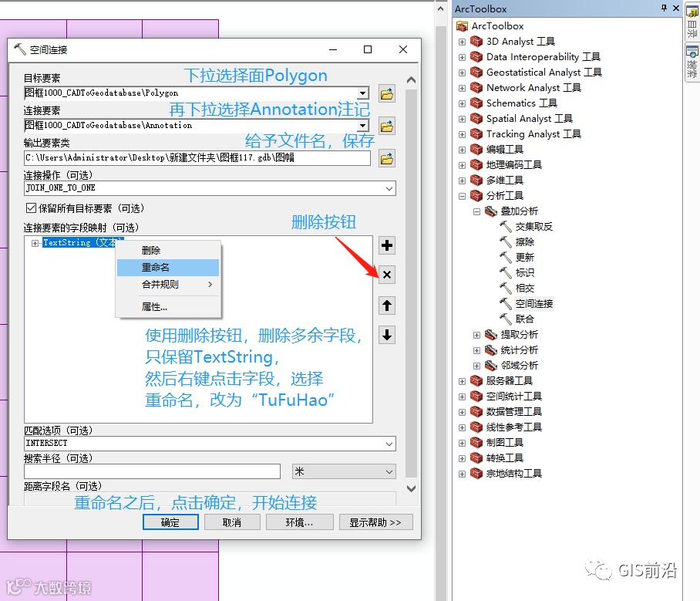Cancel the dialog with 取消
Screen dimensions: 700x601
pos(232,522)
